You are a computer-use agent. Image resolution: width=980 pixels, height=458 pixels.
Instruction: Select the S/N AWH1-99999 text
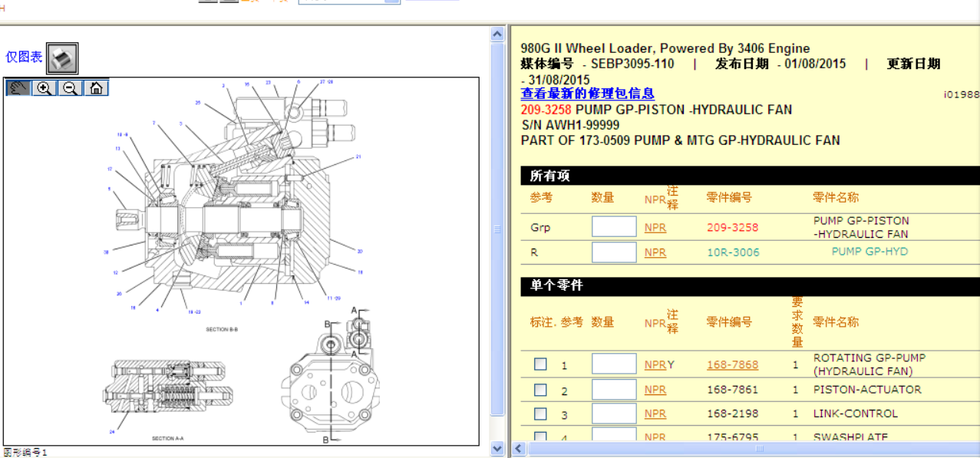[x=570, y=125]
